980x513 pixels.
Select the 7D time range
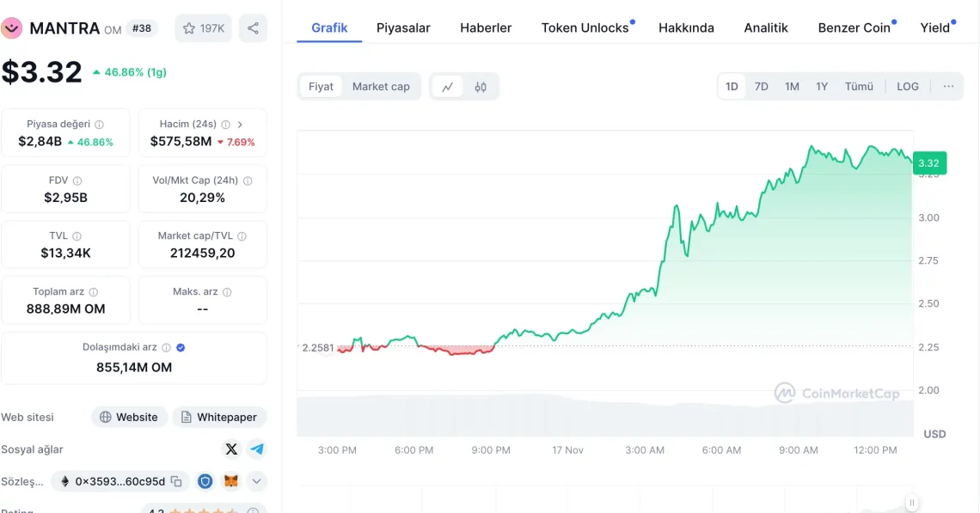coord(761,87)
